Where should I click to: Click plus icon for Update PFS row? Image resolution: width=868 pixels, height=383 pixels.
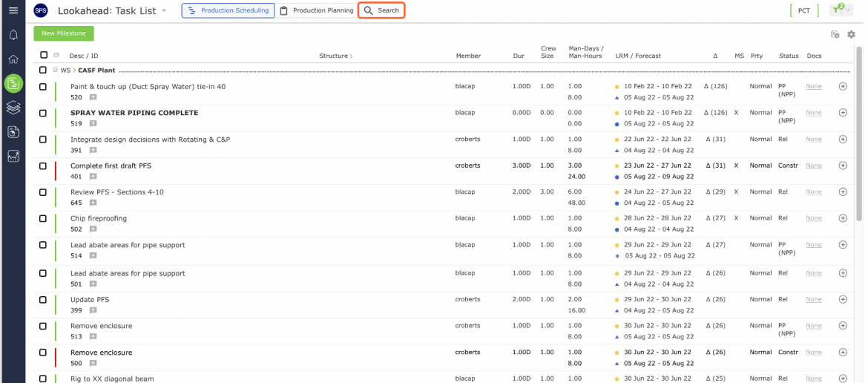843,299
